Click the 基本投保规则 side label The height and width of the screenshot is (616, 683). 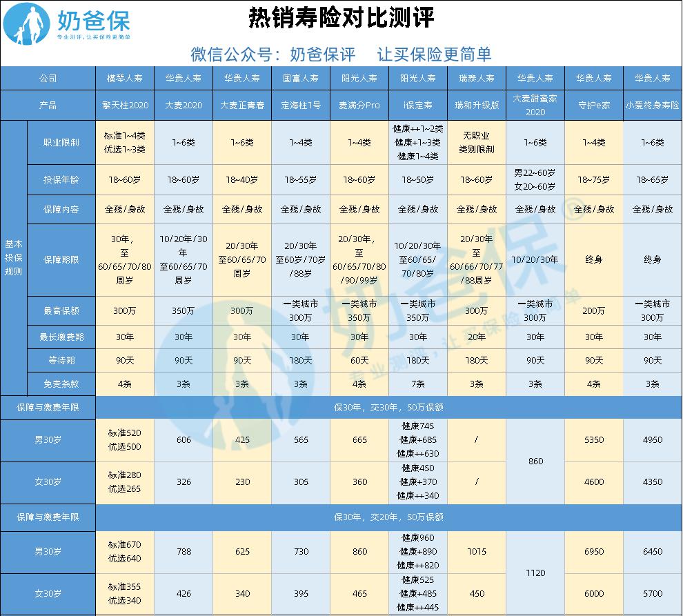[x=14, y=258]
